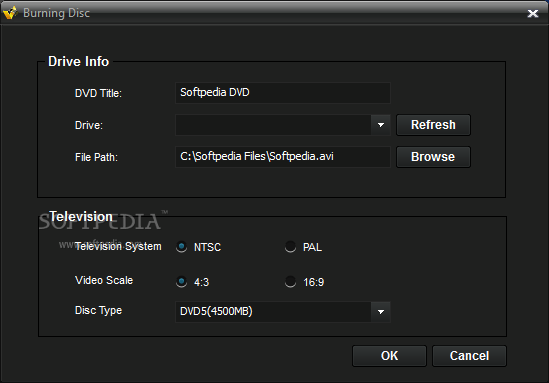
Task: Click the DVD5(4500MB) disc type value
Action: [216, 311]
